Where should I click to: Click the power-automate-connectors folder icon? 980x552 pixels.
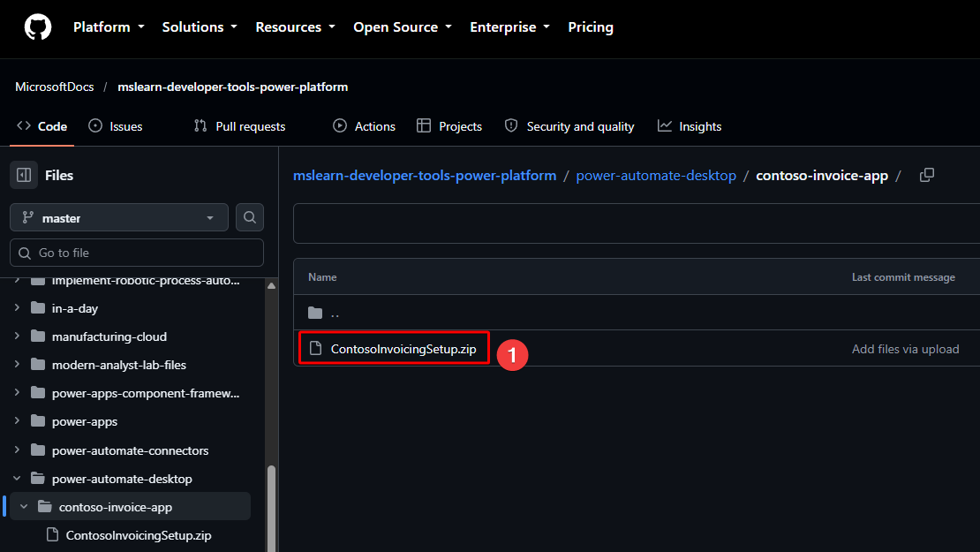38,450
